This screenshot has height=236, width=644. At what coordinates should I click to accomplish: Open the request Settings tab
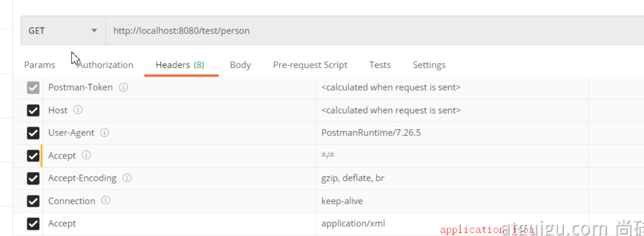point(429,65)
